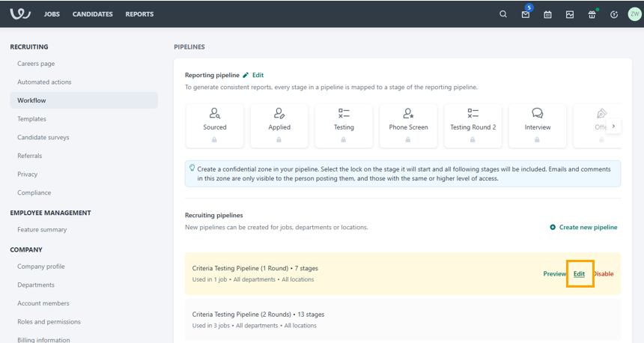Preview Criteria Testing Pipeline (1 Round)
This screenshot has width=644, height=343.
[554, 273]
